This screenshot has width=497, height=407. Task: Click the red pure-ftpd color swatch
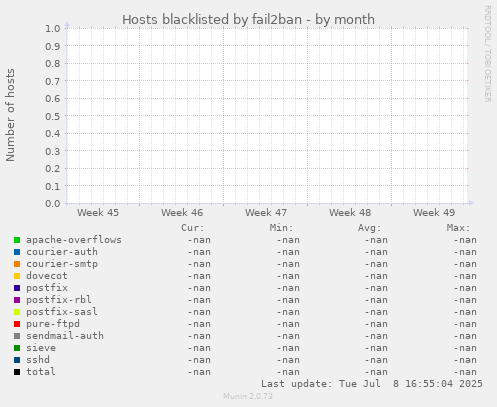point(17,324)
